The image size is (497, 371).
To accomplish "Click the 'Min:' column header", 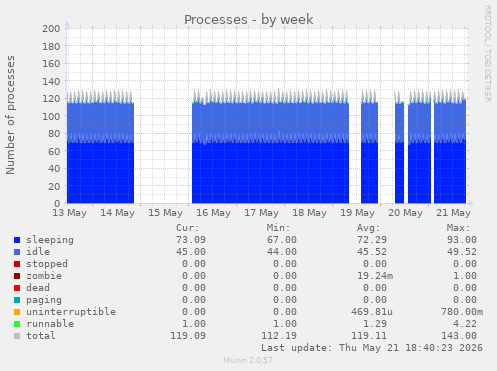I will pyautogui.click(x=278, y=228).
